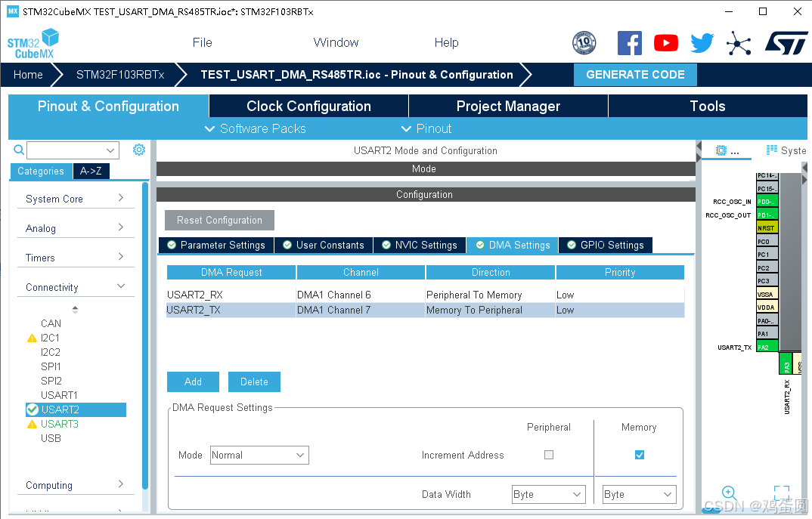Expand the Timers category
The image size is (812, 519).
click(76, 258)
